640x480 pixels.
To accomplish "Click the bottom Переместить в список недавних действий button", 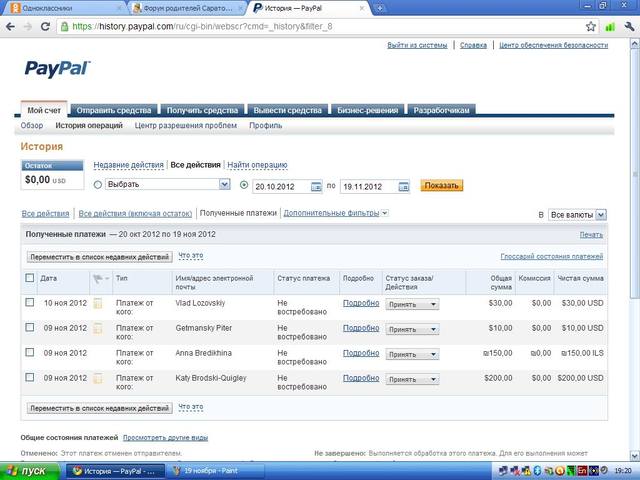I will [x=100, y=408].
